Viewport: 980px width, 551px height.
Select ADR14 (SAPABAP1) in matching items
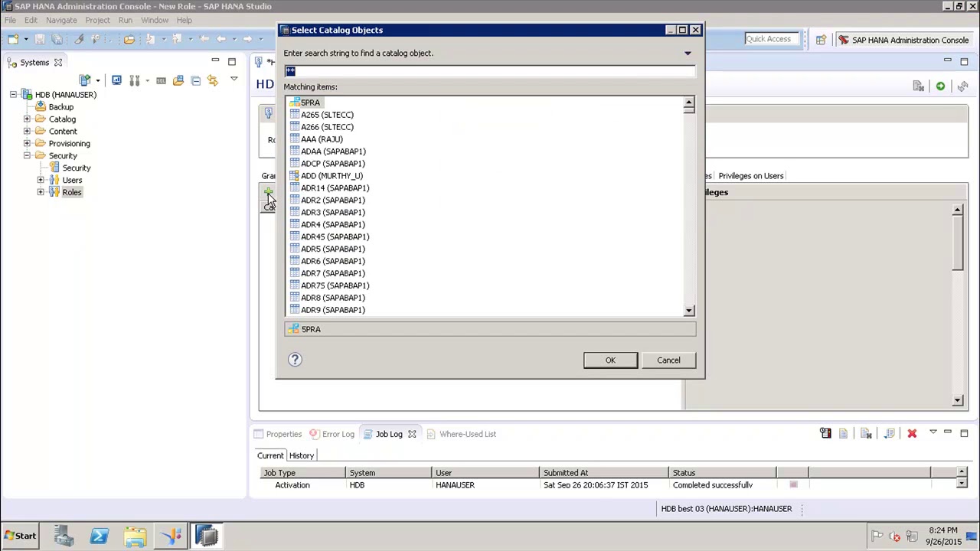pos(335,188)
